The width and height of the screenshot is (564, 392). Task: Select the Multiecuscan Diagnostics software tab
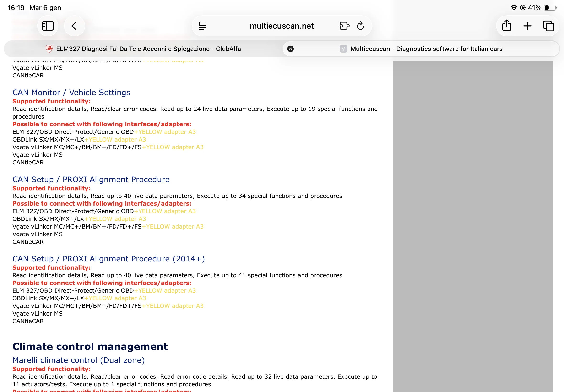[421, 49]
